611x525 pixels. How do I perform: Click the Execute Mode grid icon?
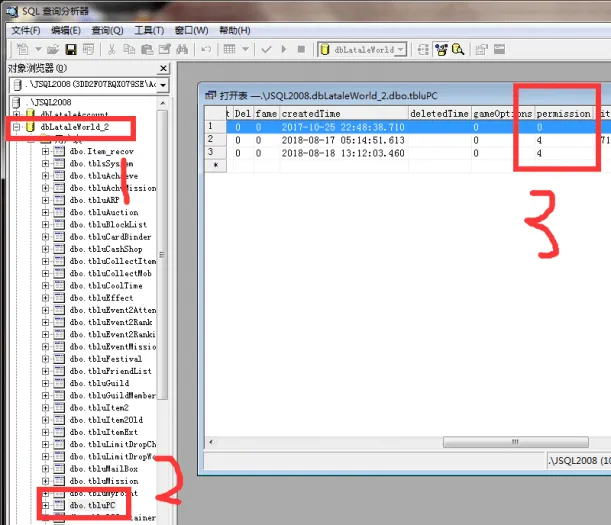[230, 49]
